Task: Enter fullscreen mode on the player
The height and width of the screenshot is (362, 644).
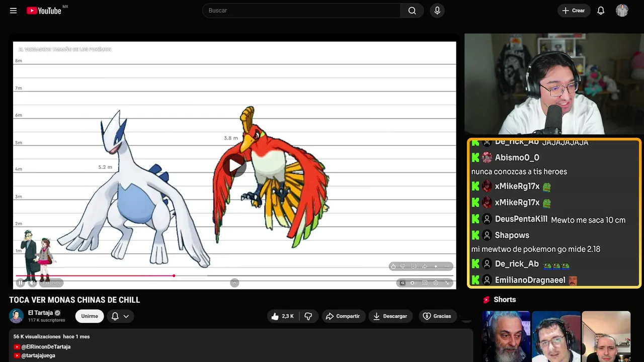Action: [x=447, y=283]
